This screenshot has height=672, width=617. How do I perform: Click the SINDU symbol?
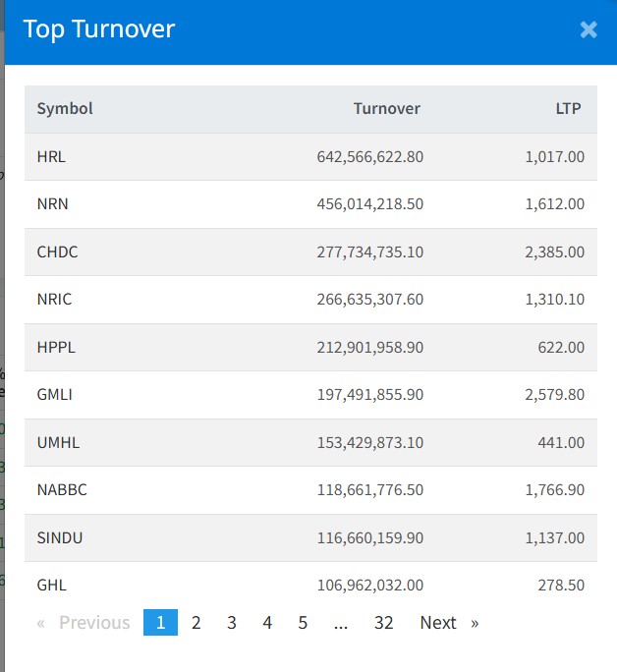pos(59,538)
